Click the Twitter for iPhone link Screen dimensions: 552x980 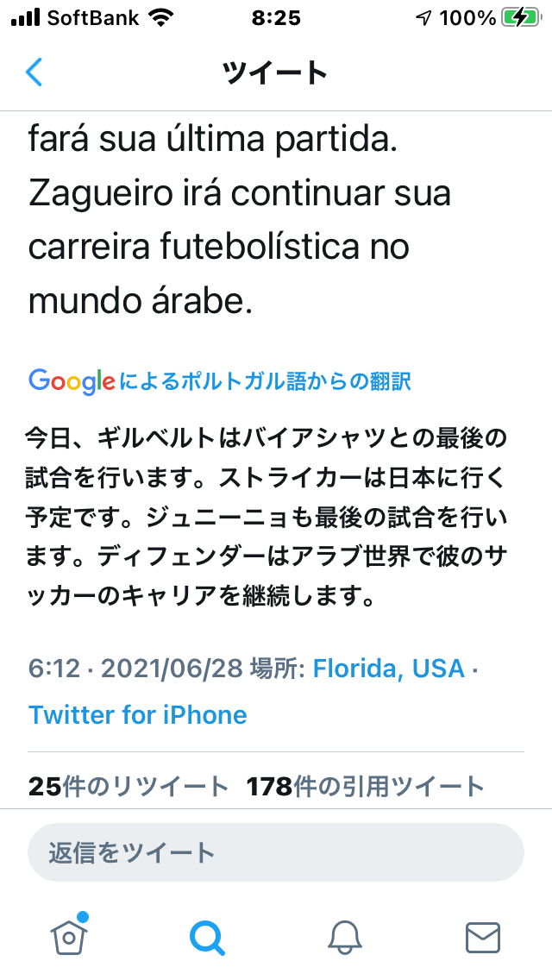[138, 714]
